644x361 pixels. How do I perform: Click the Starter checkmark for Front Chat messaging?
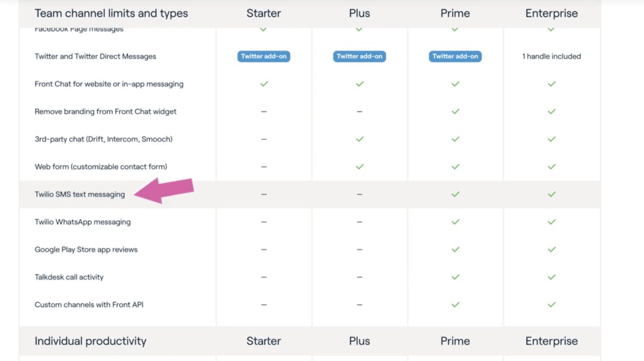[264, 84]
